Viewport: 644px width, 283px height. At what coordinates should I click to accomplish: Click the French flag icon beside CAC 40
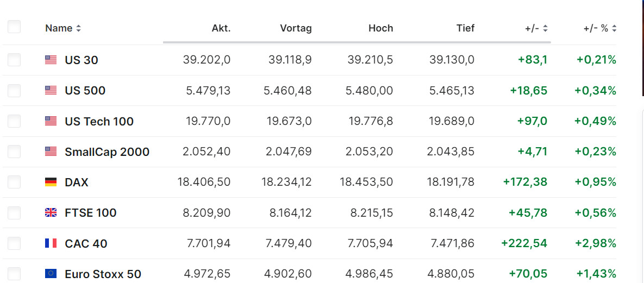[x=51, y=243]
